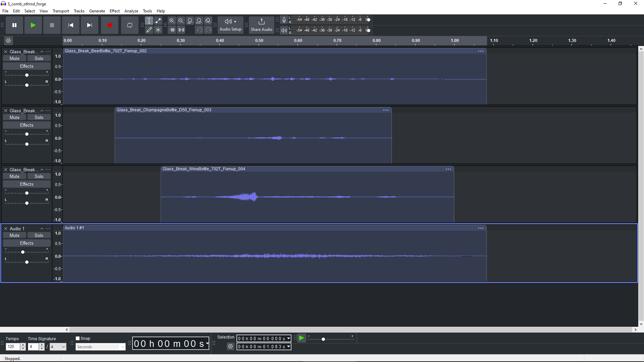Screen dimensions: 644x362
Task: Click the Skip to Start button
Action: point(70,25)
